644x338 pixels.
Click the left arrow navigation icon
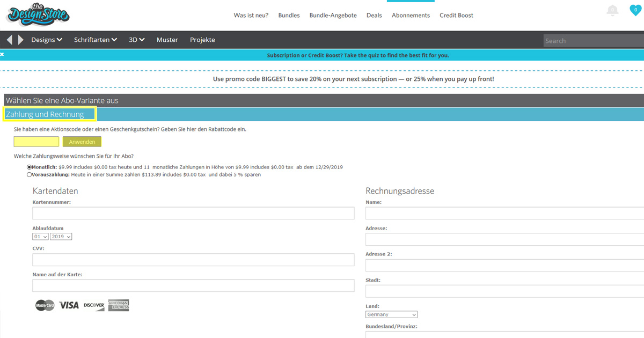(x=9, y=40)
